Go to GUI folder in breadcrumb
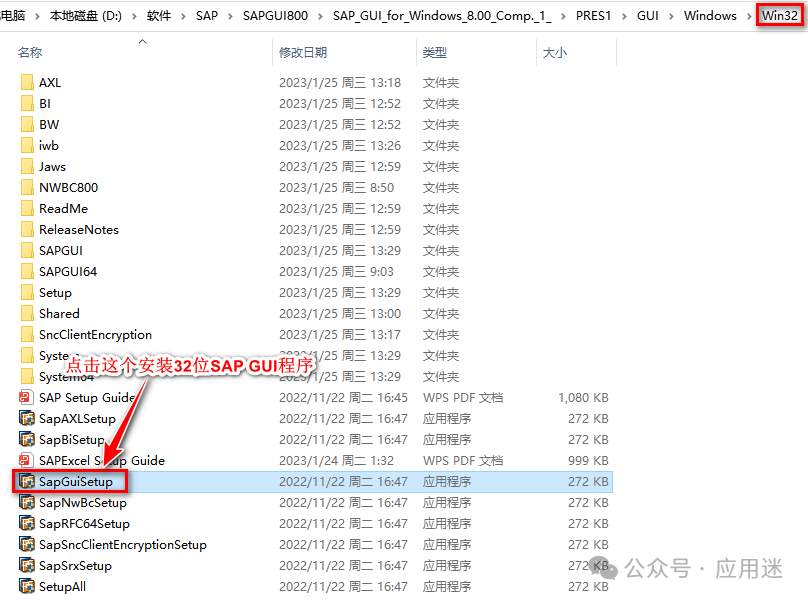This screenshot has width=808, height=600. pos(648,16)
